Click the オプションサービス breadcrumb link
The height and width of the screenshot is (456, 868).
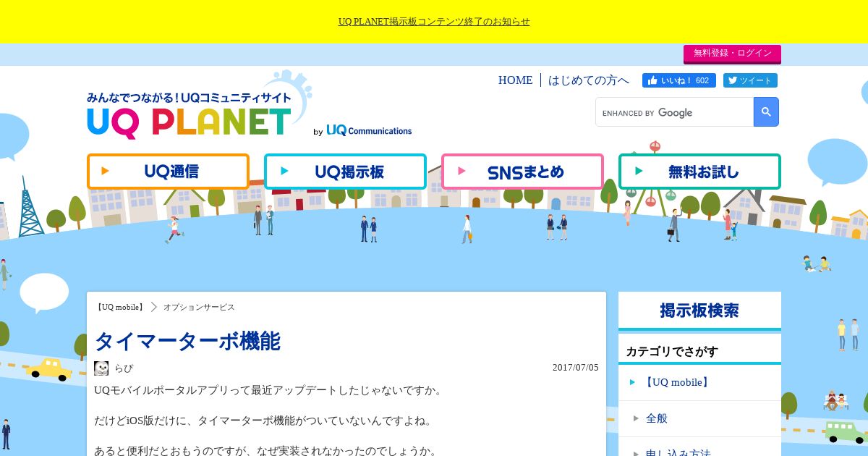tap(199, 307)
